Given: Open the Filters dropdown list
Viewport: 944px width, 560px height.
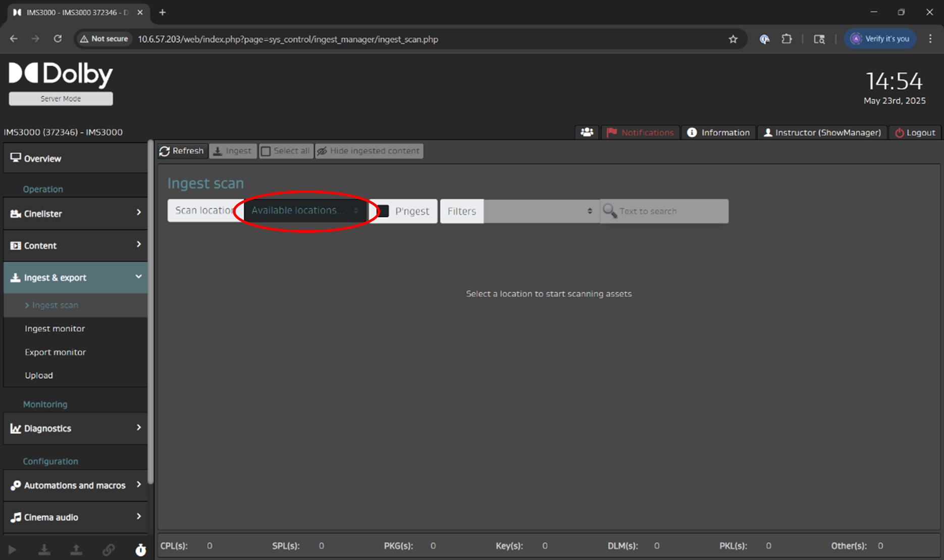Looking at the screenshot, I should [541, 211].
